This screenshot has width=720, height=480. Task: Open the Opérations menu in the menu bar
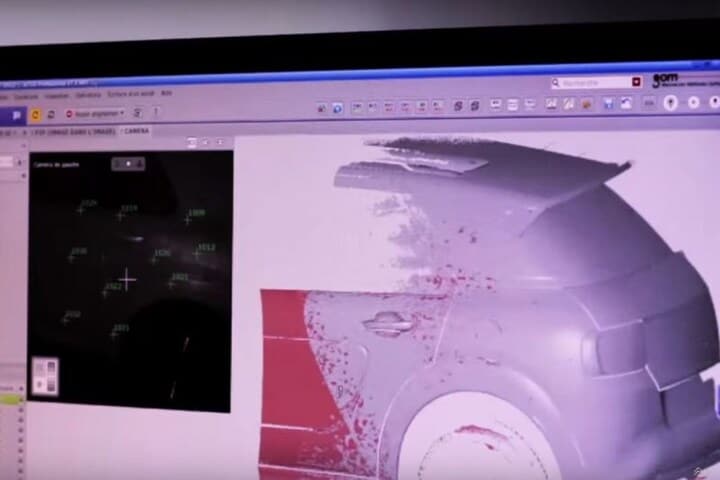pos(88,96)
